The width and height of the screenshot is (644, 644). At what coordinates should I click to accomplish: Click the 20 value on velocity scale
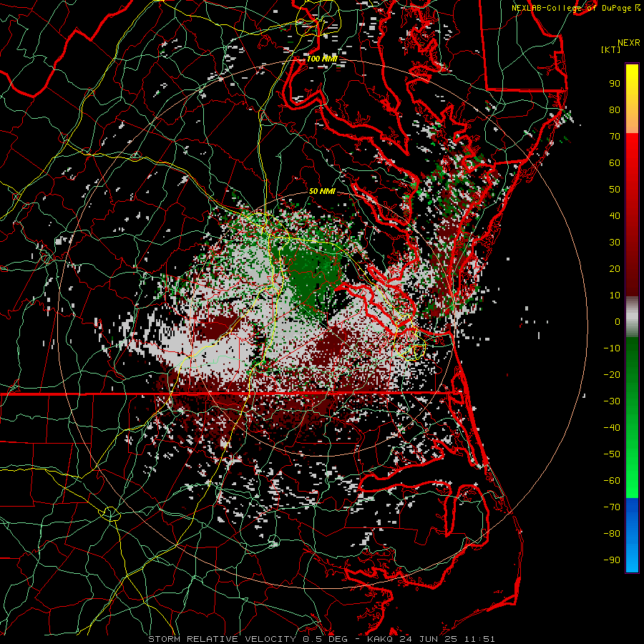pos(615,269)
